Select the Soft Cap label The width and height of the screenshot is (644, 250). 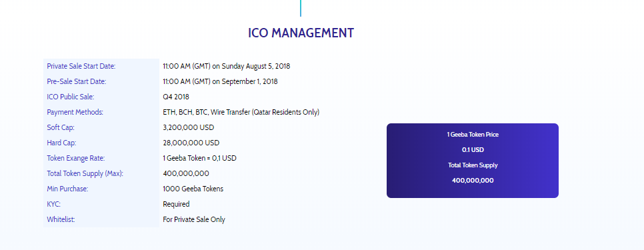click(61, 128)
